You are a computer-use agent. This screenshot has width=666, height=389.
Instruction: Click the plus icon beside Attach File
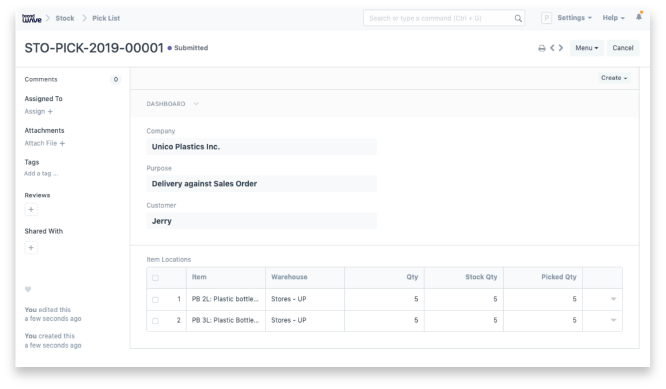pos(62,143)
